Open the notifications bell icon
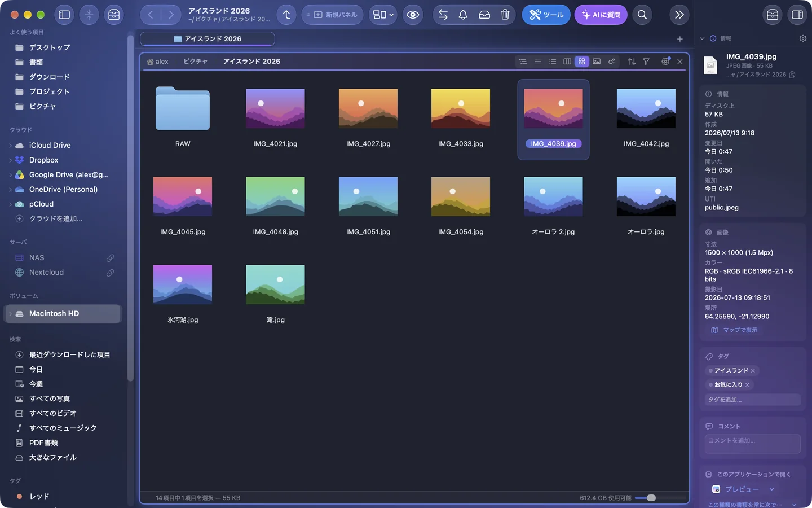The width and height of the screenshot is (812, 508). (x=463, y=15)
